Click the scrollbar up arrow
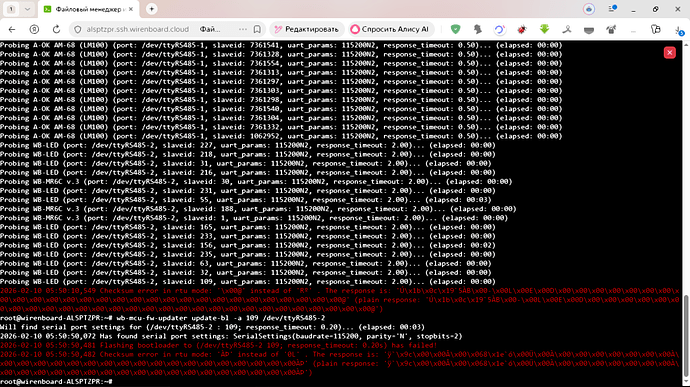Viewport: 690px width, 387px height. [x=686, y=44]
